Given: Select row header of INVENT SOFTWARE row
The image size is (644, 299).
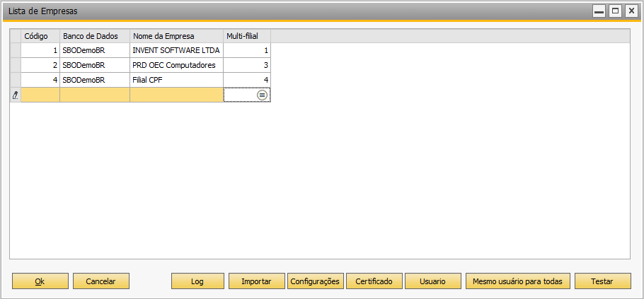Looking at the screenshot, I should tap(15, 50).
